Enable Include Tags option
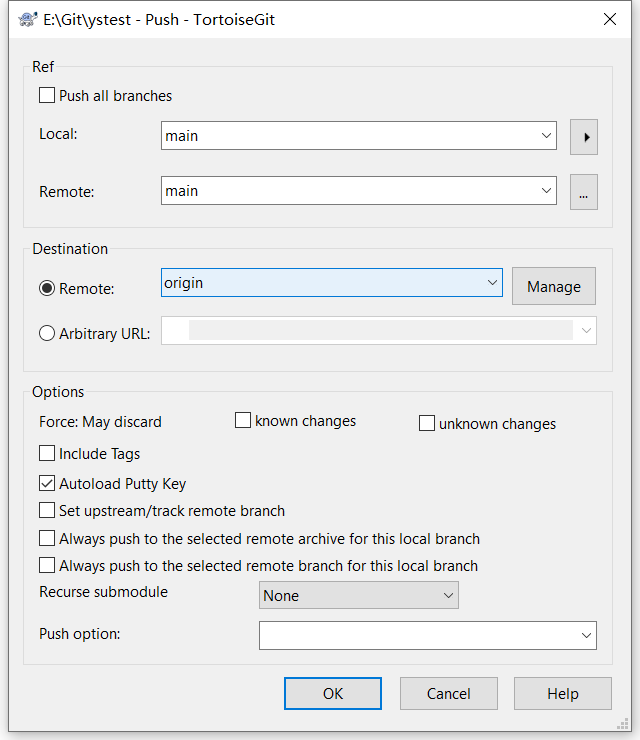This screenshot has width=640, height=740. (47, 453)
